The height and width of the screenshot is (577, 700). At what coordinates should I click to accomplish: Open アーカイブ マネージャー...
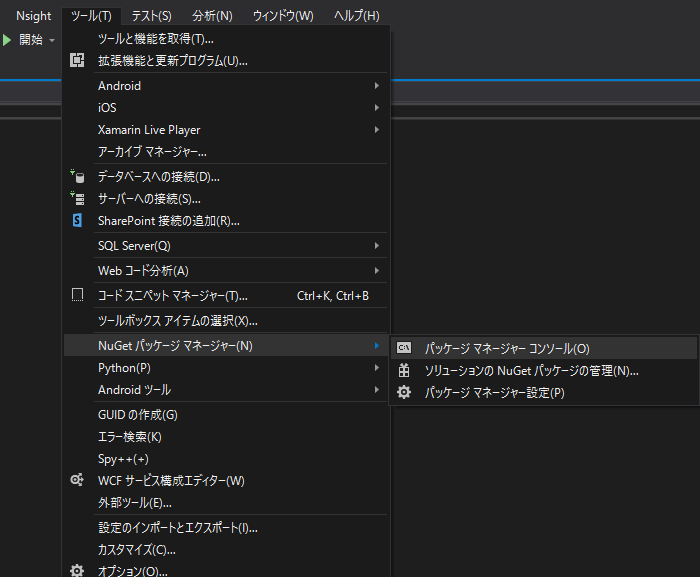(226, 151)
